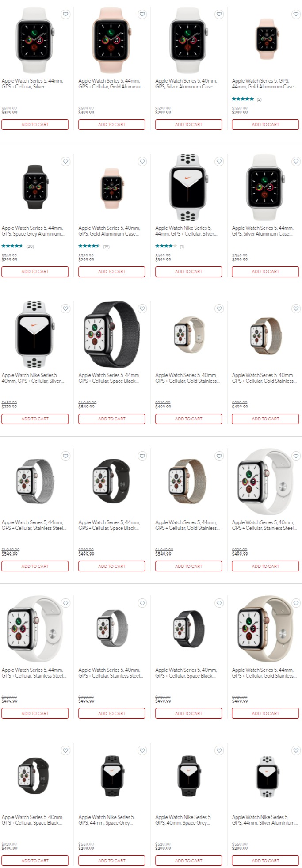Screen dimensions: 302x868
Task: Click heart icon on 44mm GPS Space Grey Aluminium watch
Action: click(x=65, y=161)
